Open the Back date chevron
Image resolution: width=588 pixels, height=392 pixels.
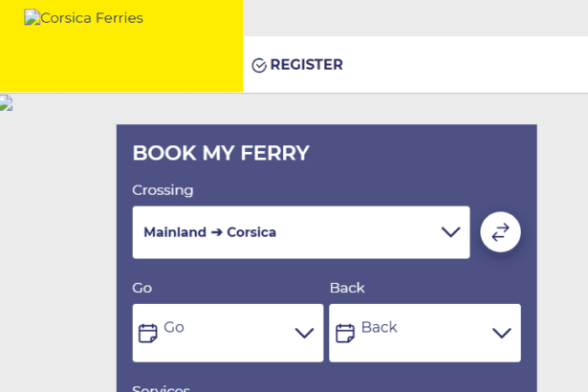[501, 333]
